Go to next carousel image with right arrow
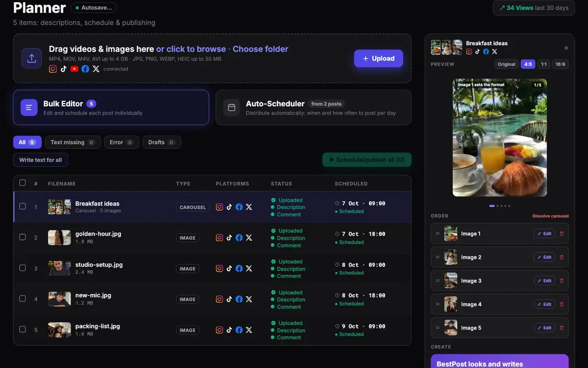 pos(538,138)
